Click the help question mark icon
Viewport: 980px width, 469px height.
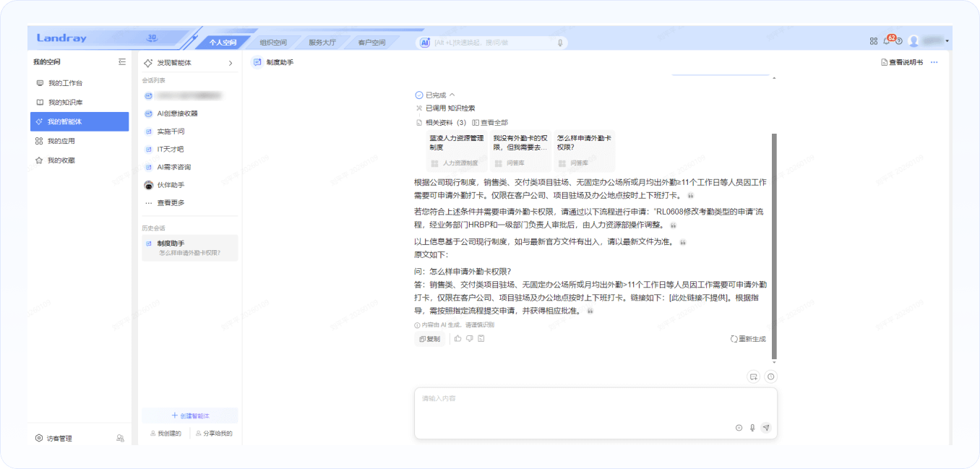(x=898, y=41)
